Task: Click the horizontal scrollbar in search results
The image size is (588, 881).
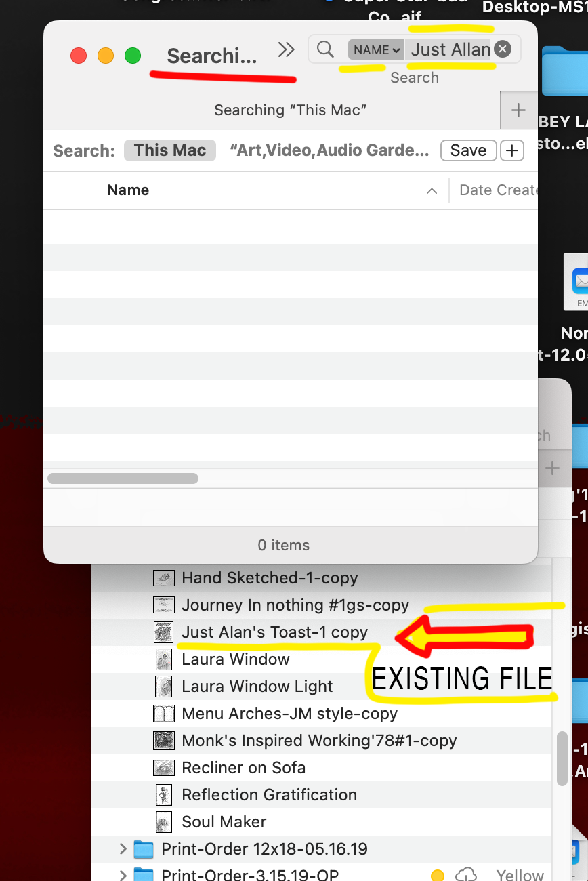Action: 123,478
